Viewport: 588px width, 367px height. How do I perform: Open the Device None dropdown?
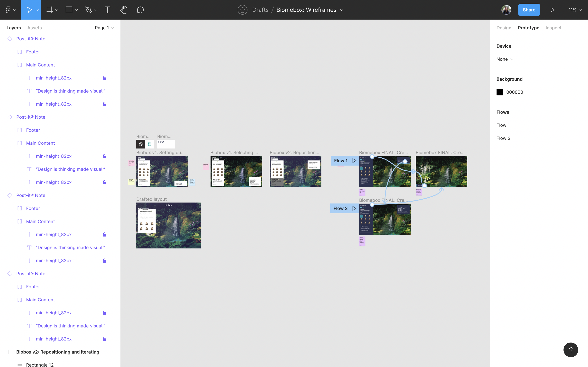click(x=505, y=59)
